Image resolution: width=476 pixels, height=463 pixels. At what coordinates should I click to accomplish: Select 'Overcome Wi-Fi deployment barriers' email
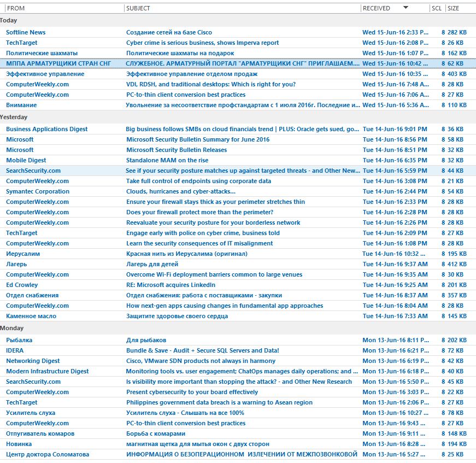(238, 274)
